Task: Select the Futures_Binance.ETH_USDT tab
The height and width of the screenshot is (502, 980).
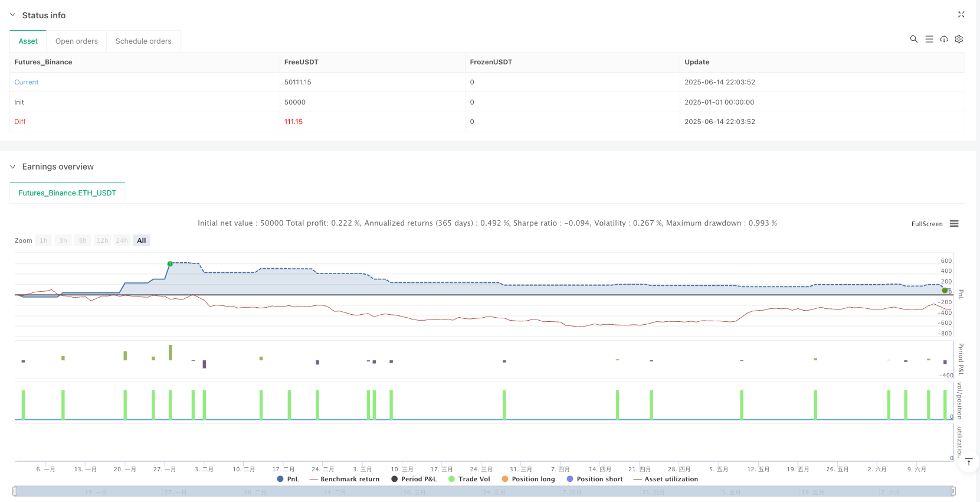Action: pyautogui.click(x=67, y=193)
